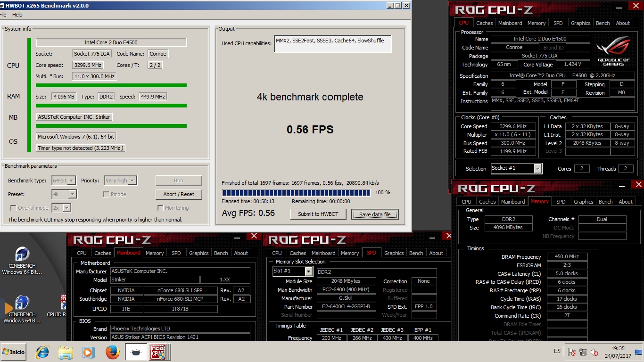Click the nForce 680i SLI SPP chipset field

click(x=181, y=290)
